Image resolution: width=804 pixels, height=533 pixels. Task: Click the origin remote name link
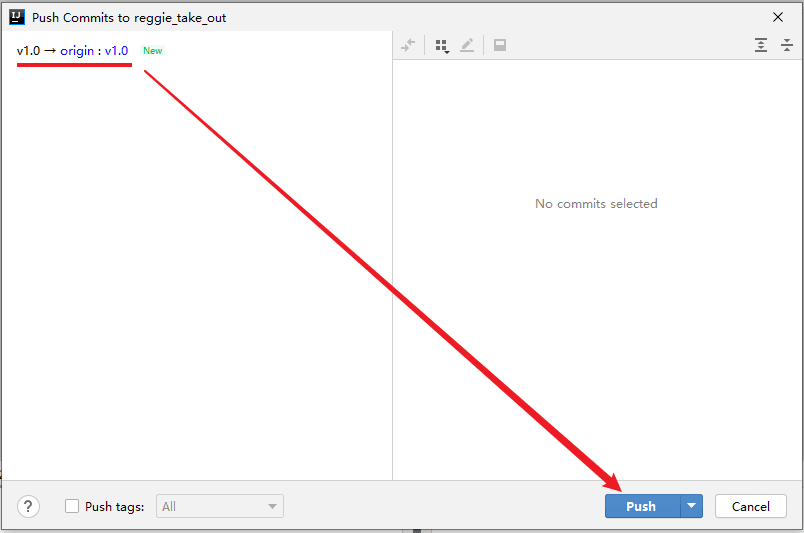coord(77,51)
